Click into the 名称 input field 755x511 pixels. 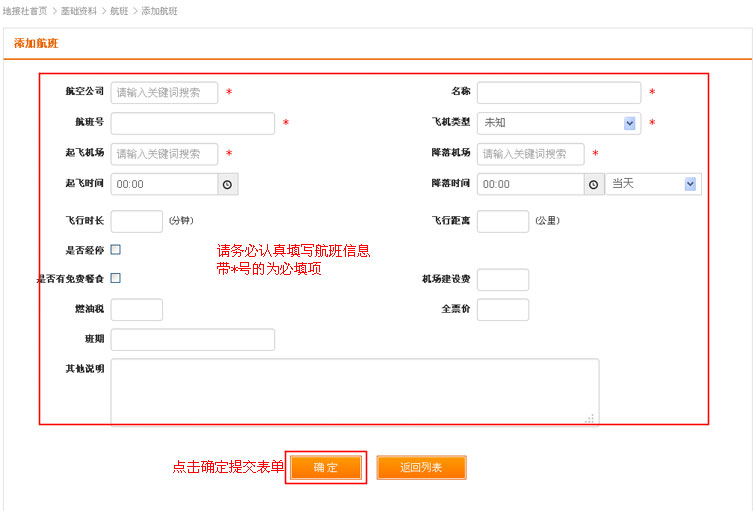558,93
